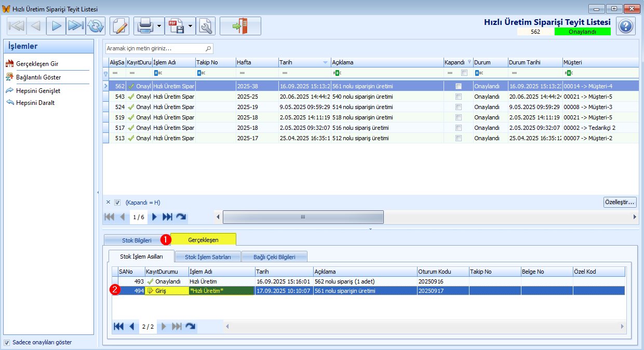The width and height of the screenshot is (644, 350).
Task: Open the PDF export dropdown arrow
Action: click(191, 25)
